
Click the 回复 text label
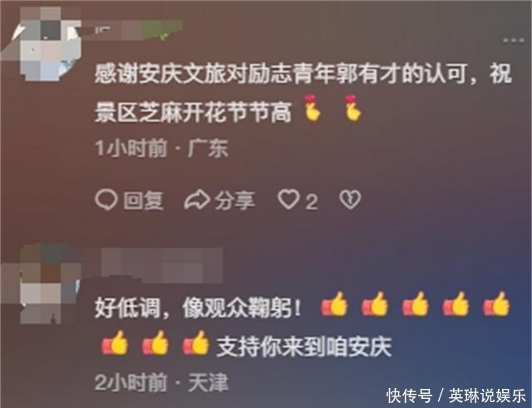click(x=143, y=200)
